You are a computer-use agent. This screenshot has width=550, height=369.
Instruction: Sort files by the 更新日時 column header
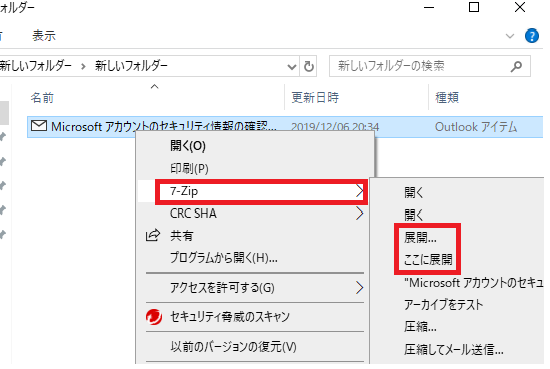point(315,97)
